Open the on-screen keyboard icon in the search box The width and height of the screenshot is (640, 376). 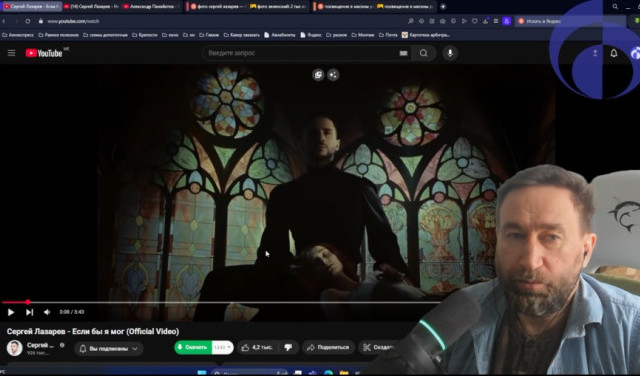coord(403,53)
